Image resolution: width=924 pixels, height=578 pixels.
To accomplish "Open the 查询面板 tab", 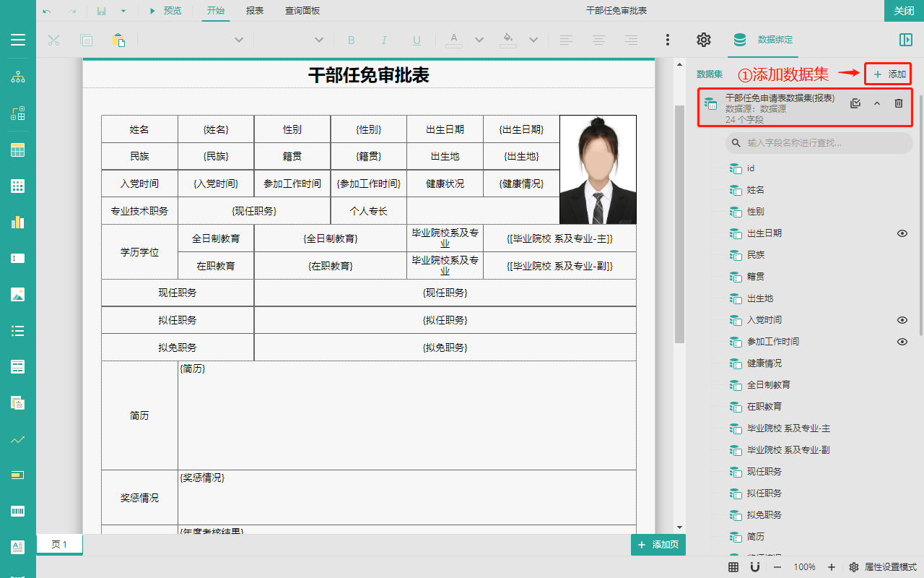I will tap(302, 11).
